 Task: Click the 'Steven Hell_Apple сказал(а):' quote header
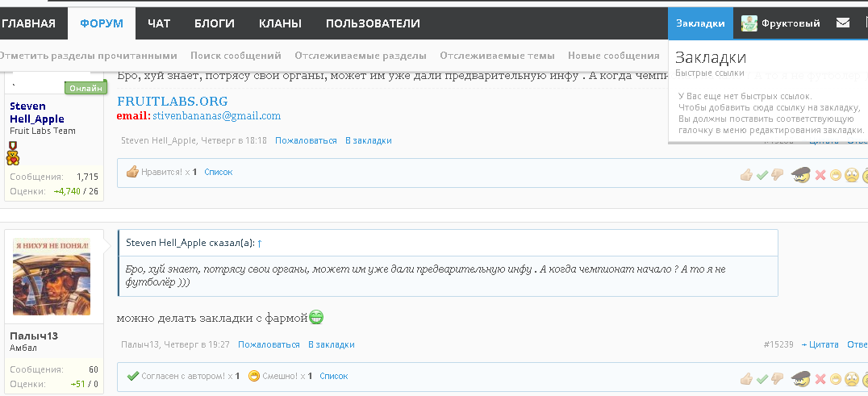pos(190,243)
